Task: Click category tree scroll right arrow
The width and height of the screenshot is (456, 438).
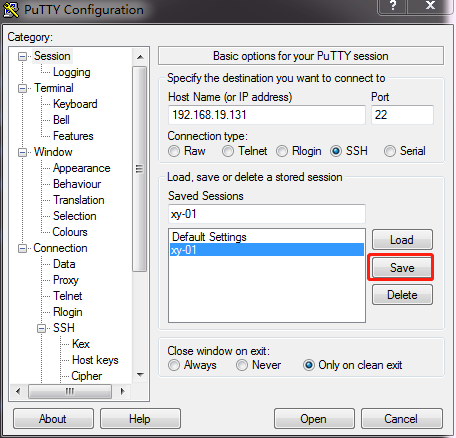Action: [122, 391]
